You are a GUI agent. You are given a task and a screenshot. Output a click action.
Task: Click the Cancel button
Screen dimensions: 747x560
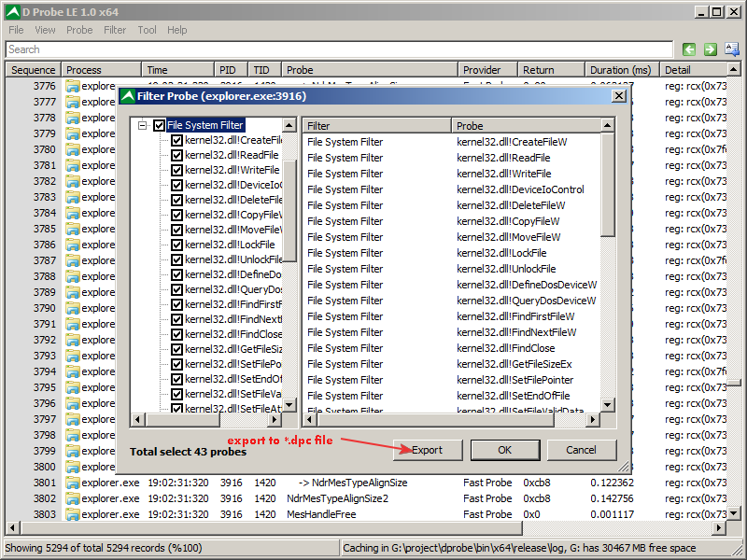coord(581,450)
